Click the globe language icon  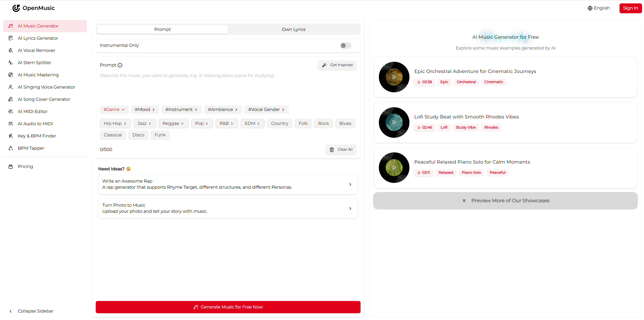[x=590, y=8]
